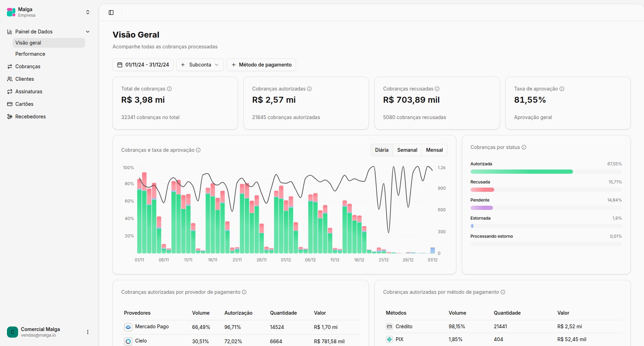Viewport: 644px width, 346px height.
Task: Click the Recusada red progress bar
Action: 482,190
